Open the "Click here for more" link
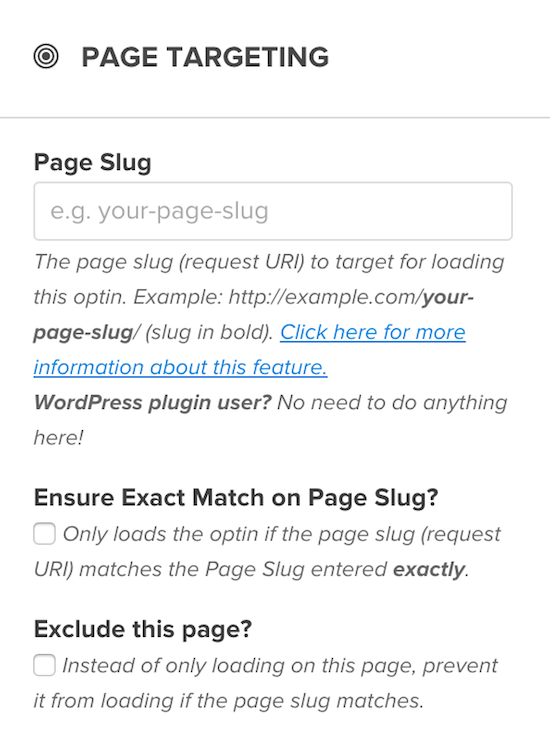The width and height of the screenshot is (550, 741). (373, 332)
